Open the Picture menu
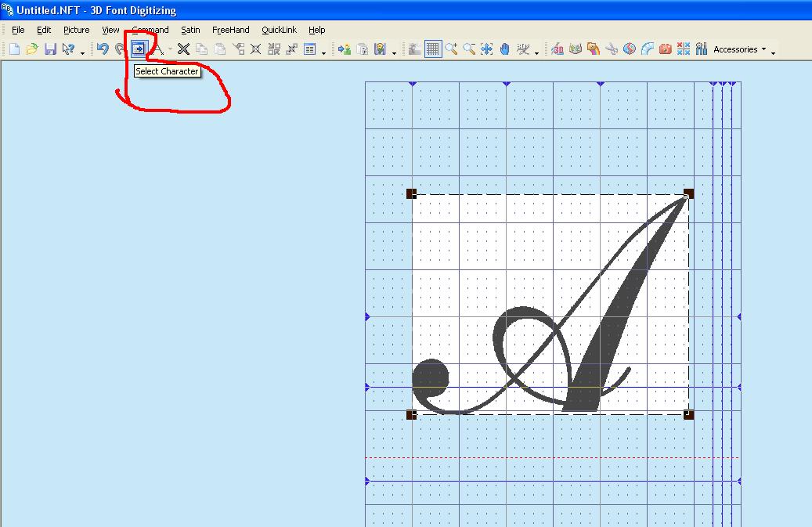This screenshot has width=812, height=527. [77, 30]
